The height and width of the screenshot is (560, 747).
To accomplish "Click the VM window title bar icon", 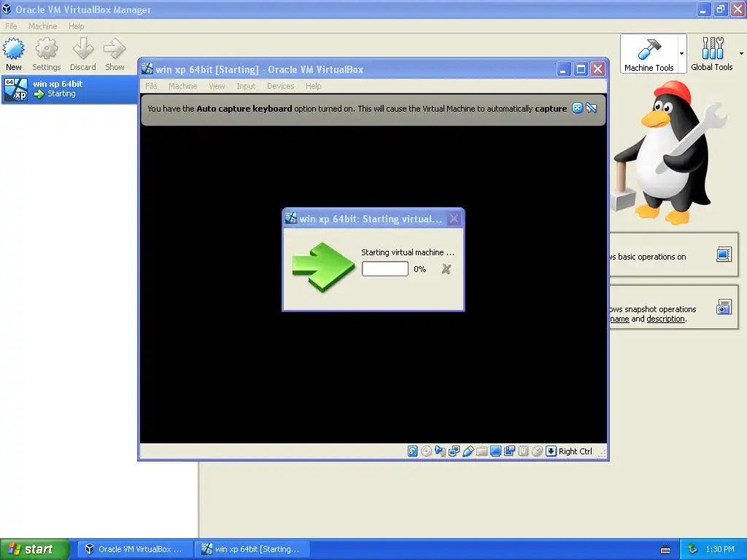I will coord(147,69).
